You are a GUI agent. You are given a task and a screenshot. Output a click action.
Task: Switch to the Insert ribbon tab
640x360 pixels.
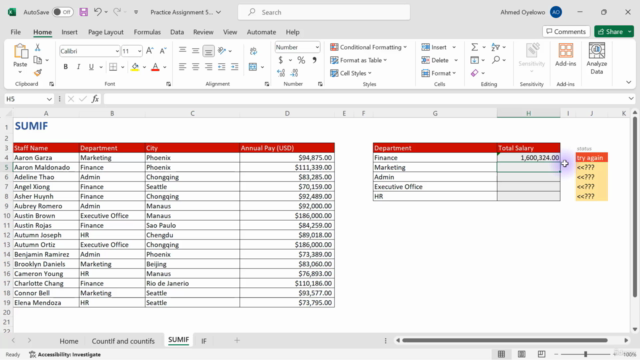pos(69,32)
